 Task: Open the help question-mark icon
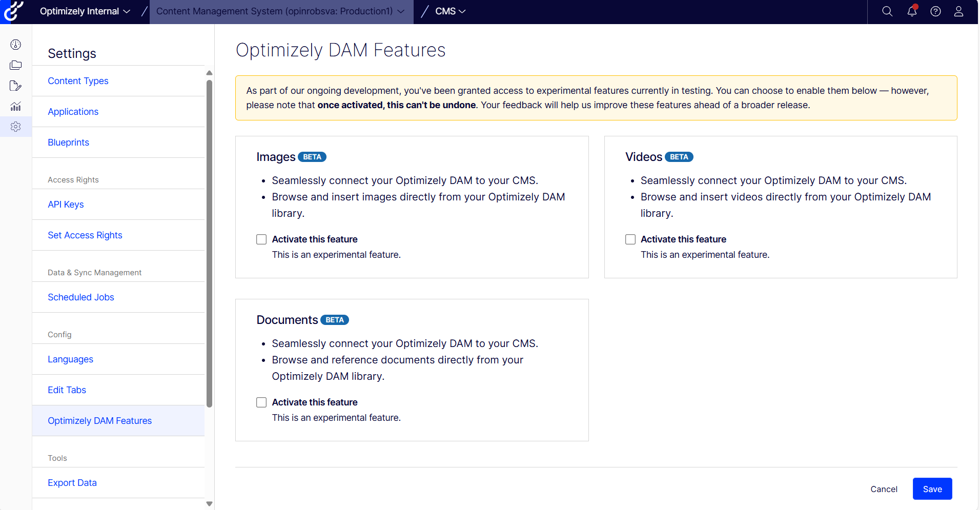click(935, 11)
